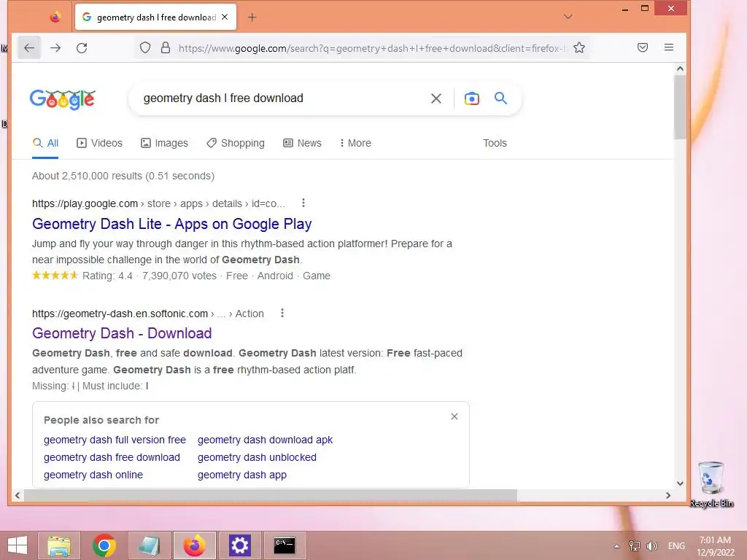Viewport: 747px width, 560px height.
Task: Search by image using the camera icon
Action: pyautogui.click(x=472, y=98)
